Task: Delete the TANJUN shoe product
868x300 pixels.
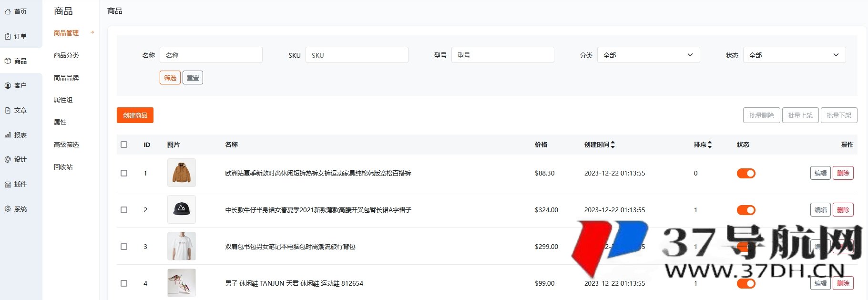Action: point(843,283)
